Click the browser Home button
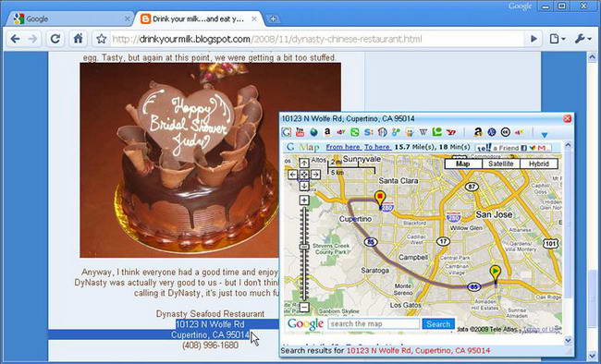The image size is (601, 364). tap(79, 39)
